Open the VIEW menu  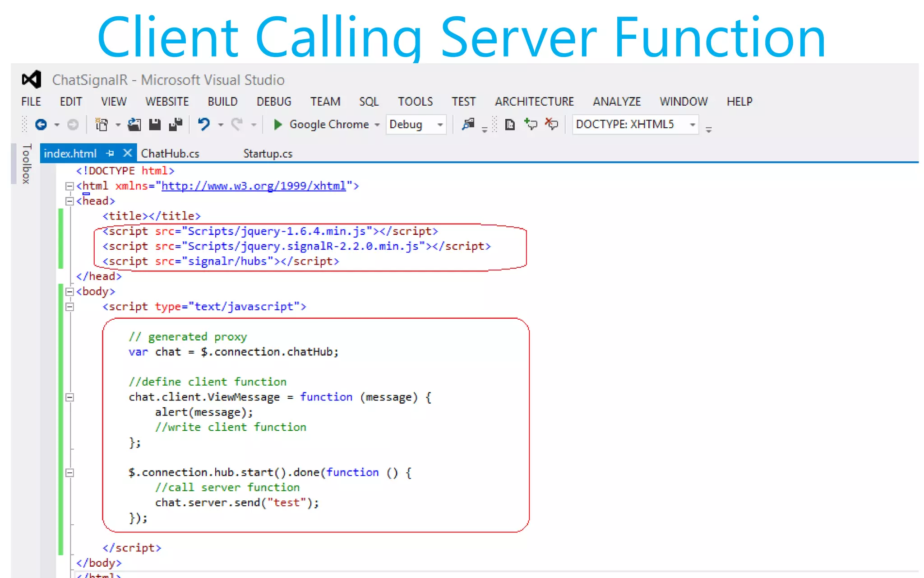coord(114,102)
